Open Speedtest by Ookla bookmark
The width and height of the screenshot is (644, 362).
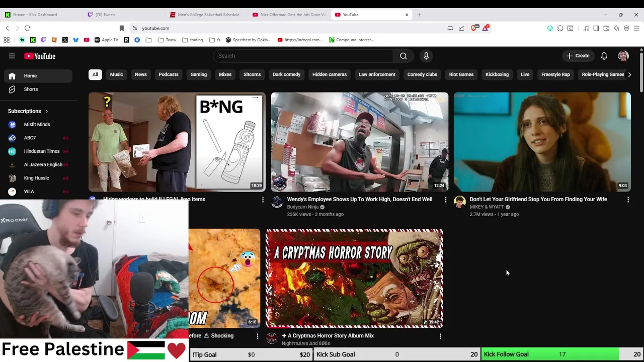coord(249,40)
